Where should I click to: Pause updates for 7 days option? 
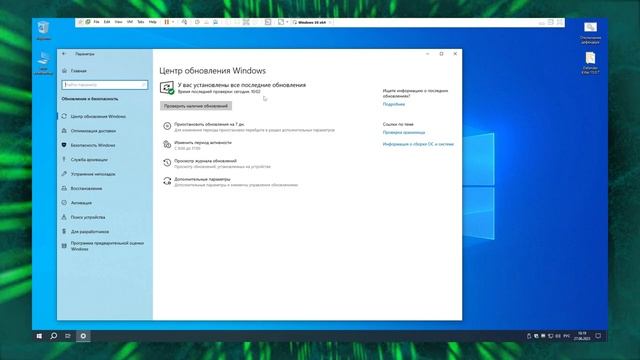[209, 124]
